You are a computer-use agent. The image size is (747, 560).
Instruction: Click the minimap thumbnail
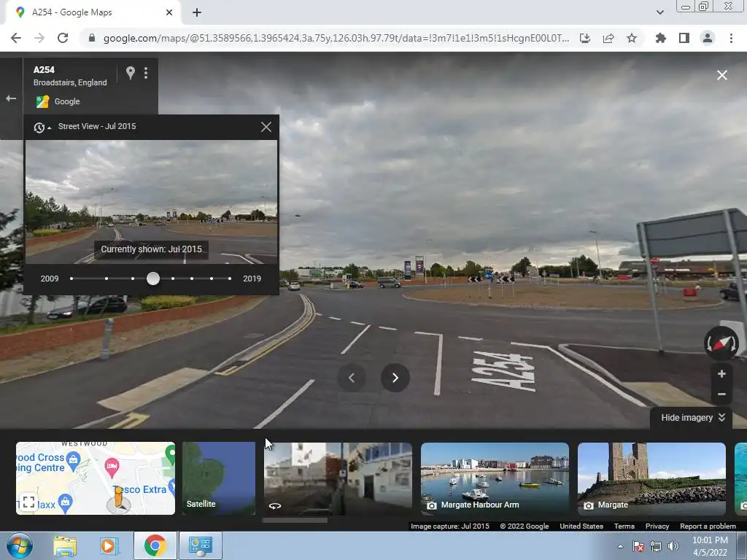pos(96,478)
